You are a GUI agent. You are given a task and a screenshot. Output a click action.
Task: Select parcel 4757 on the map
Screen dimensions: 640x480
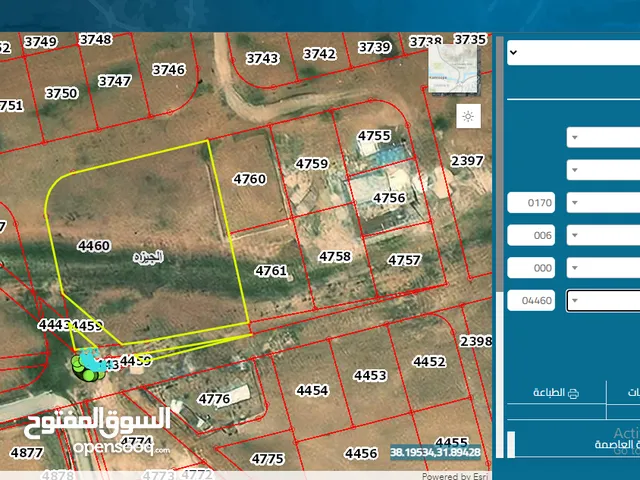point(404,260)
